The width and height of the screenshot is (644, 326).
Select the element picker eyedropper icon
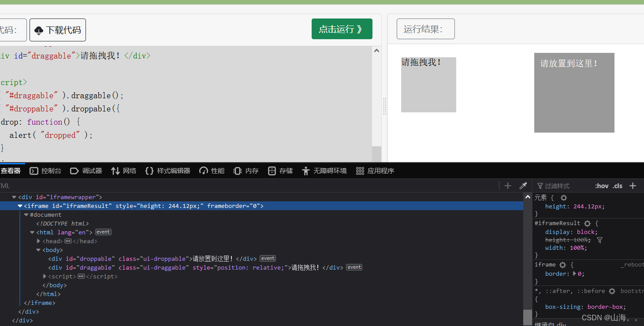(524, 185)
